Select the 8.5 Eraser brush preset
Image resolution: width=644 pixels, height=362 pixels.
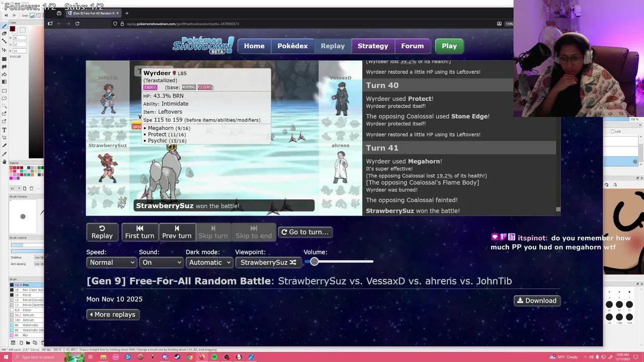pos(27,310)
